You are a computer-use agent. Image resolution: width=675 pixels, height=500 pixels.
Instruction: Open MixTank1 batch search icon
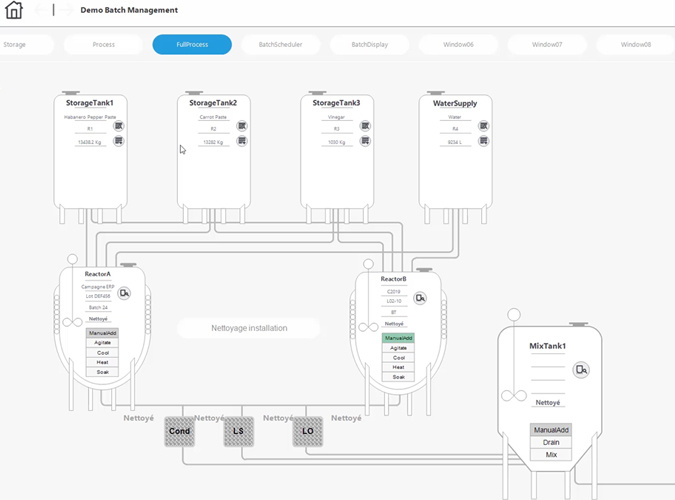coord(582,370)
